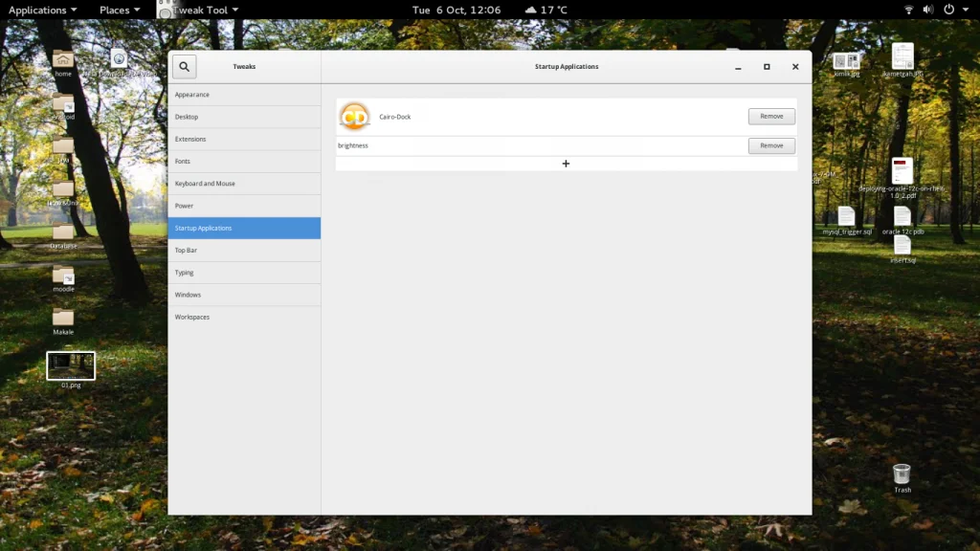
Task: Go to the Keyboard and Mouse section
Action: click(x=244, y=184)
